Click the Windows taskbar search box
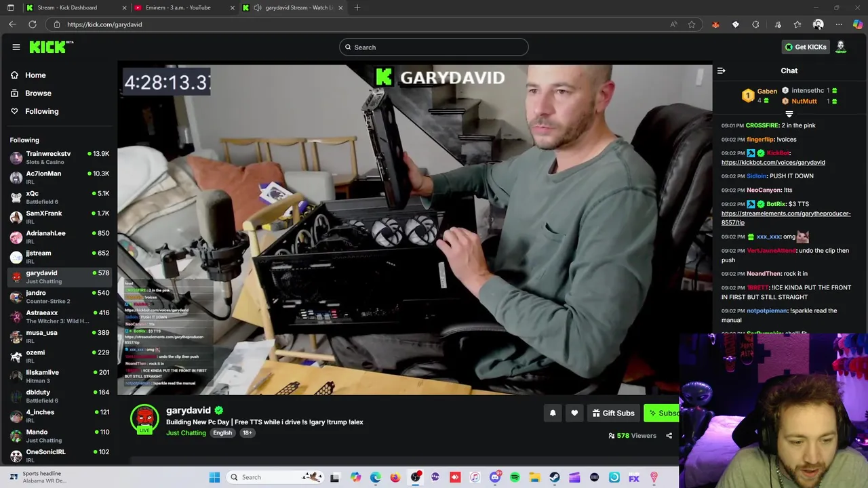 click(x=275, y=477)
